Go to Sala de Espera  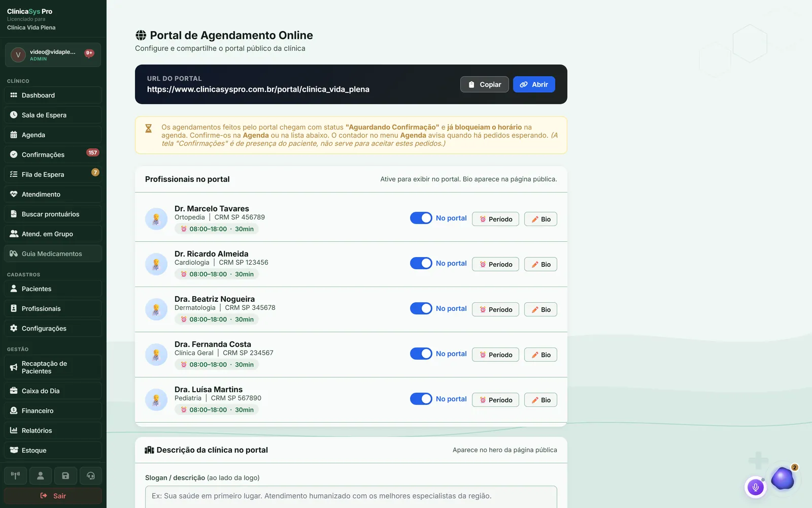pos(53,115)
